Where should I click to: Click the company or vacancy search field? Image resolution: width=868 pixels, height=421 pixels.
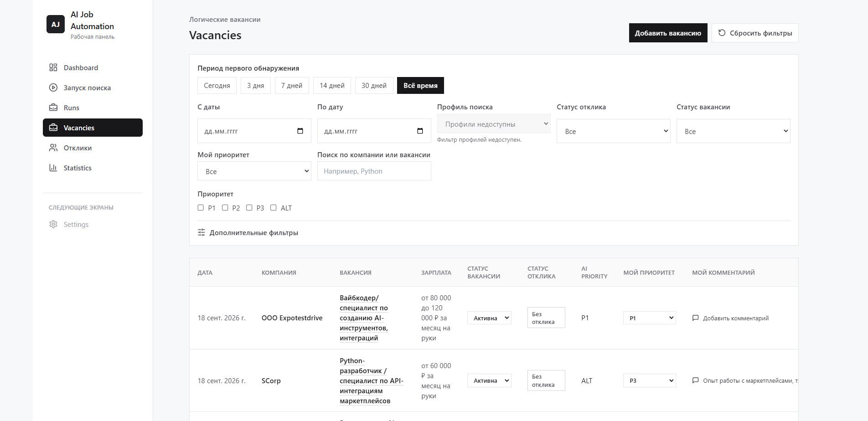[374, 171]
